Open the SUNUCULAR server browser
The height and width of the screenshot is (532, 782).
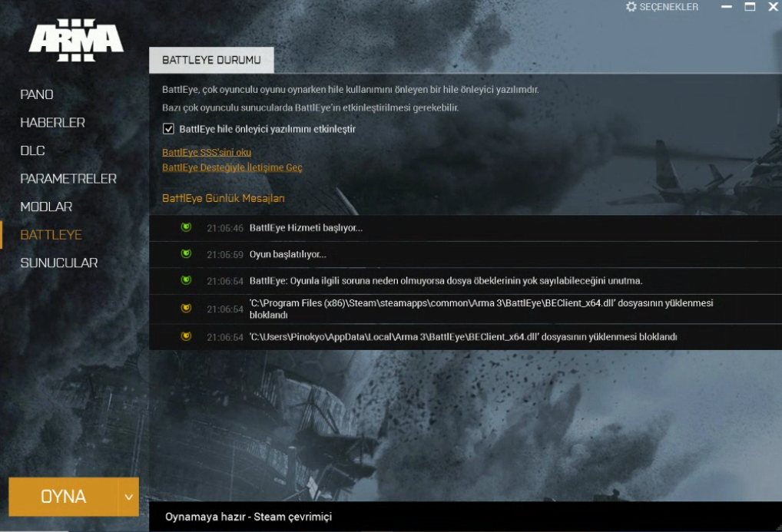click(x=59, y=263)
